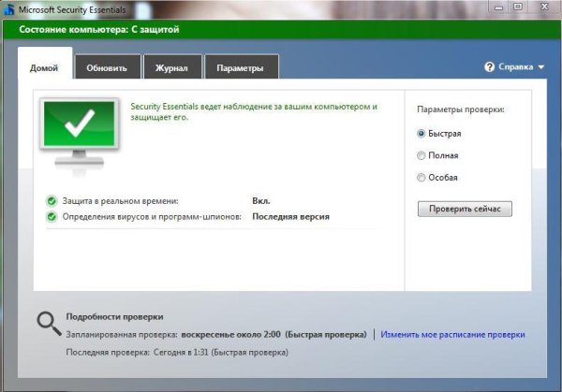The image size is (562, 392).
Task: Close the Security Essentials window
Action: click(544, 7)
